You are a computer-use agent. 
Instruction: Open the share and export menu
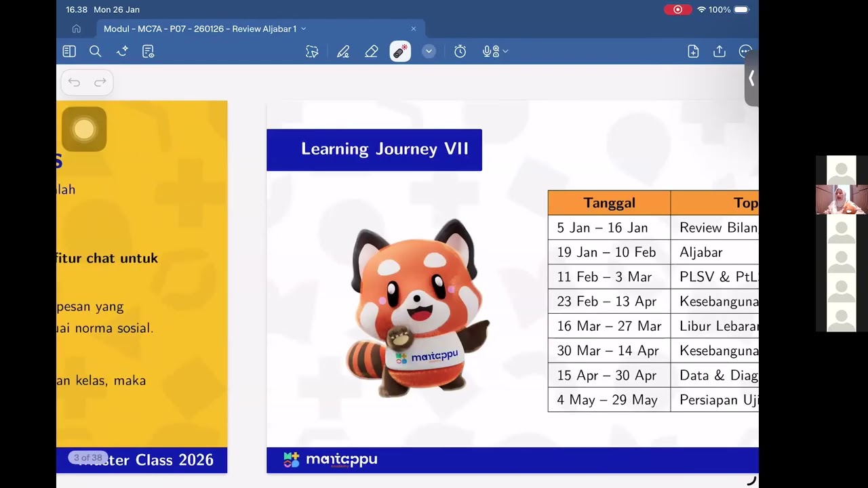pyautogui.click(x=719, y=52)
